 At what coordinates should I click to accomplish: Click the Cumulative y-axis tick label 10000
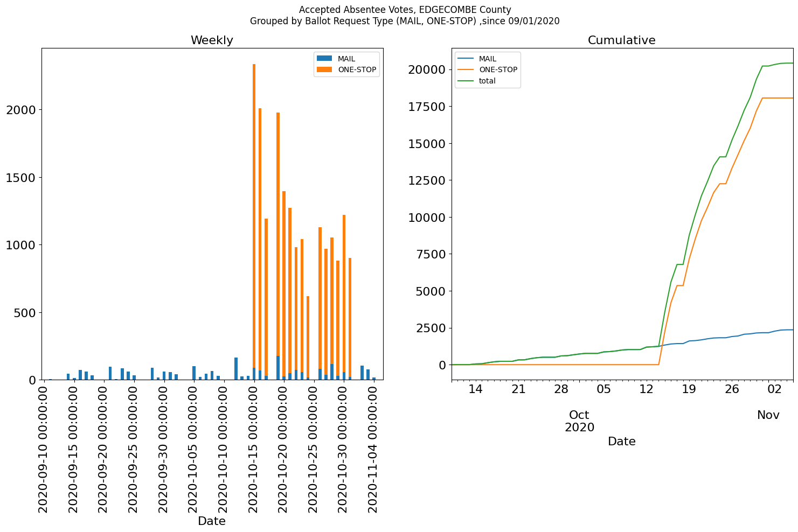point(427,218)
